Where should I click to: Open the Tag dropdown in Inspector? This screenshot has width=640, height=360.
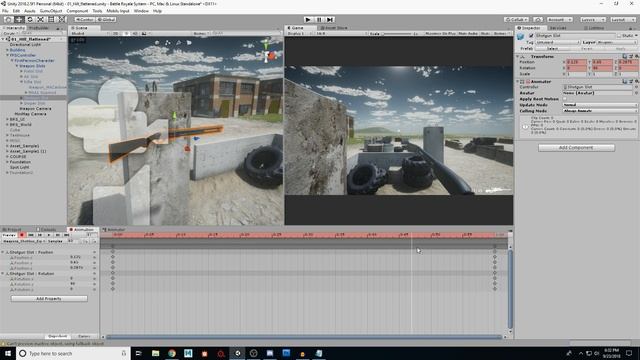(557, 42)
